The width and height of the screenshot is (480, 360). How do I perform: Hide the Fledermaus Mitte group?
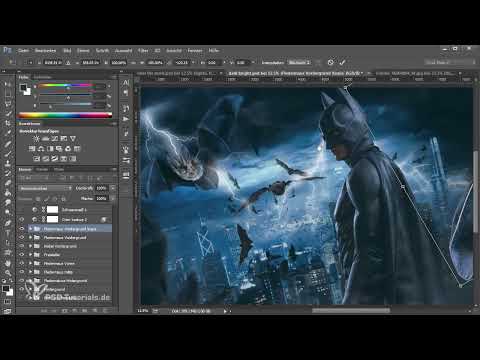coord(22,272)
